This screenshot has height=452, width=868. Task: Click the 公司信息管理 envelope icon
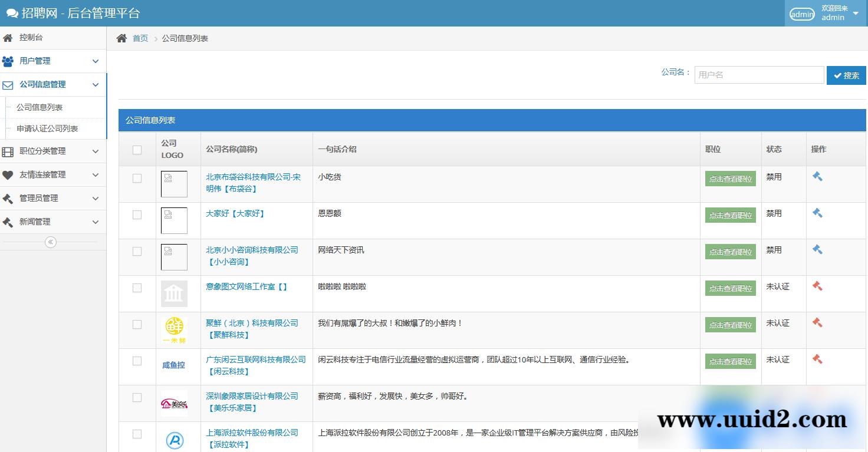8,84
